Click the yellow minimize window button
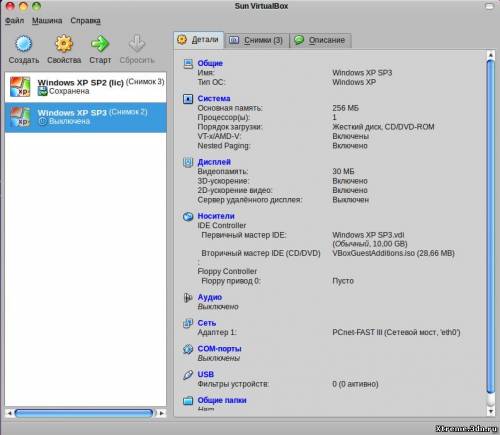This screenshot has height=435, width=500. [23, 6]
